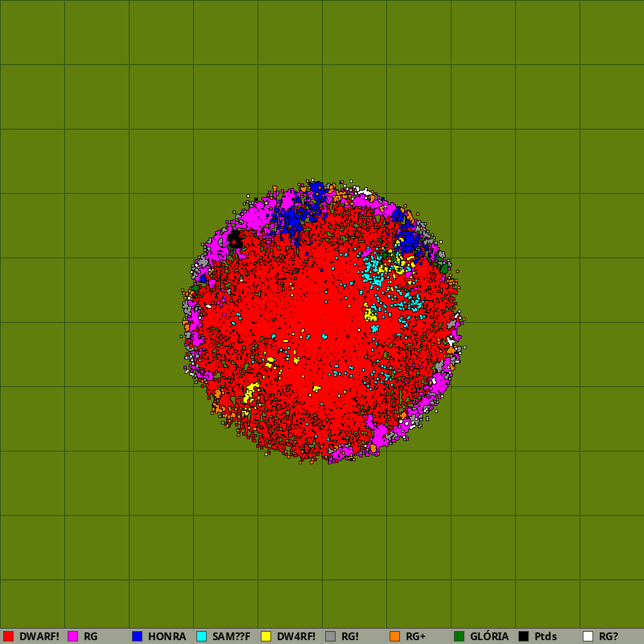The width and height of the screenshot is (644, 644).
Task: Click the white RG? legend swatch
Action: pos(588,636)
